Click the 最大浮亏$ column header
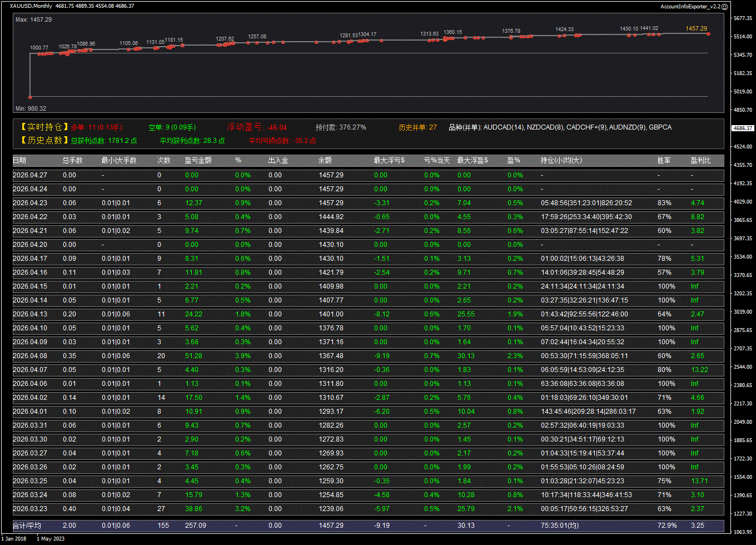 tap(389, 160)
